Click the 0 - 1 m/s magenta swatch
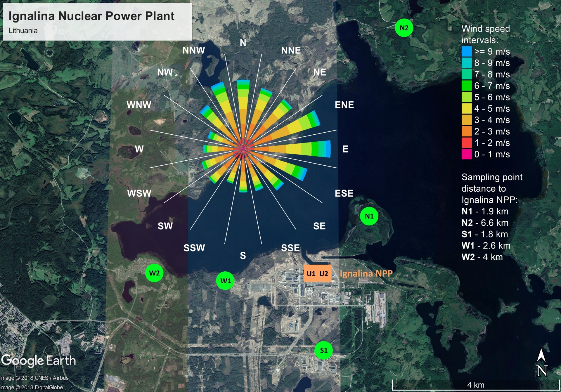 click(x=467, y=154)
